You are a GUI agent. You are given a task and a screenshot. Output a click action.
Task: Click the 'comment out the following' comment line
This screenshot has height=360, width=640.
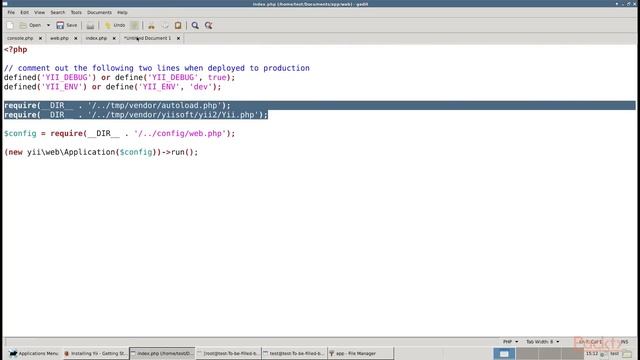157,68
